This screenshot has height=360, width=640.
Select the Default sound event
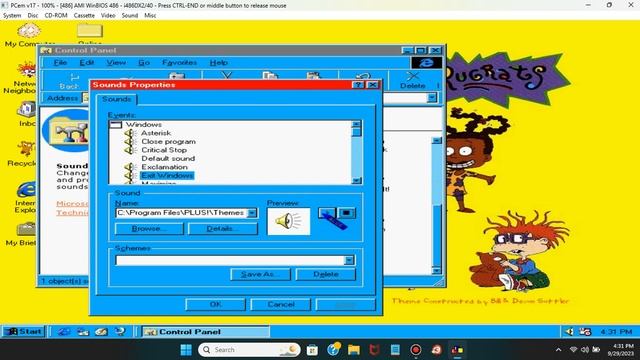(x=168, y=158)
